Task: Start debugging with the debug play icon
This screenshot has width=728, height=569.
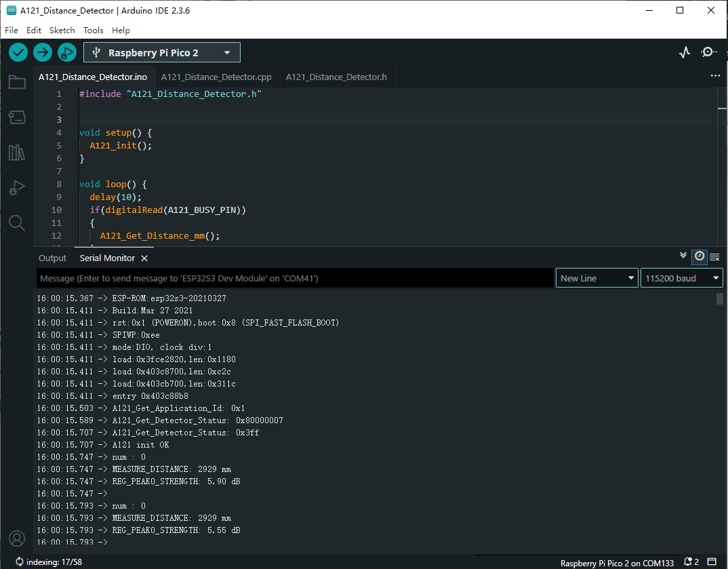Action: coord(66,52)
